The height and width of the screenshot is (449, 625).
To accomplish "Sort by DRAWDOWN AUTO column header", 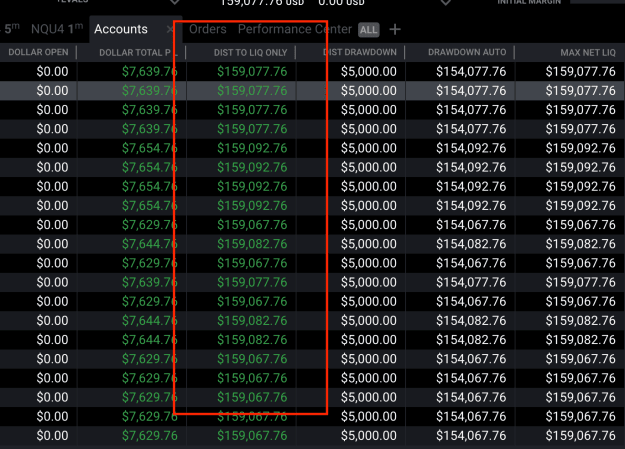I will click(x=467, y=52).
